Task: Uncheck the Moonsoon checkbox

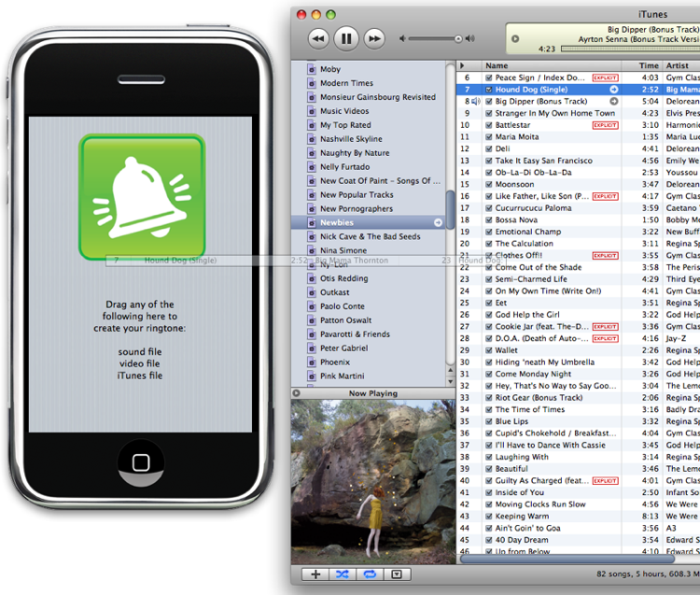Action: [489, 185]
